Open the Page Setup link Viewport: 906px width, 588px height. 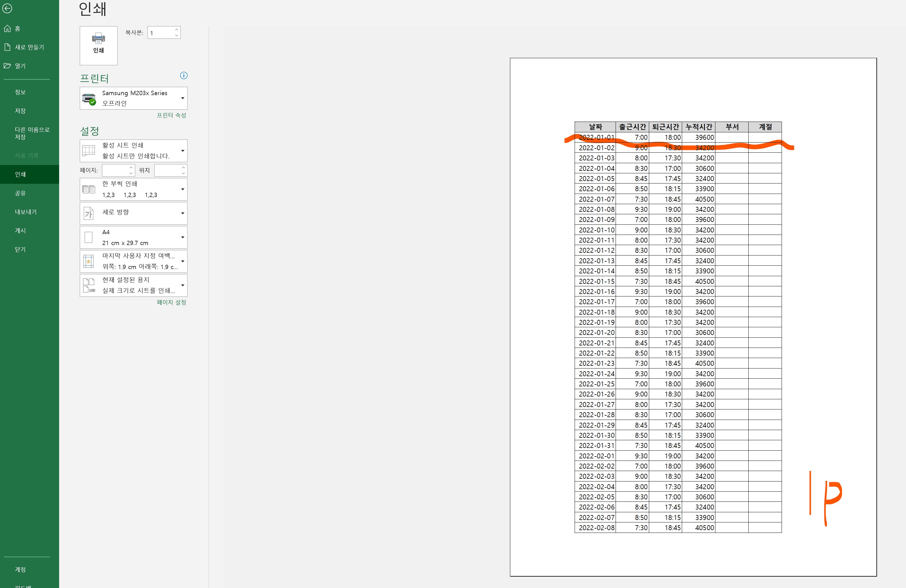tap(171, 302)
